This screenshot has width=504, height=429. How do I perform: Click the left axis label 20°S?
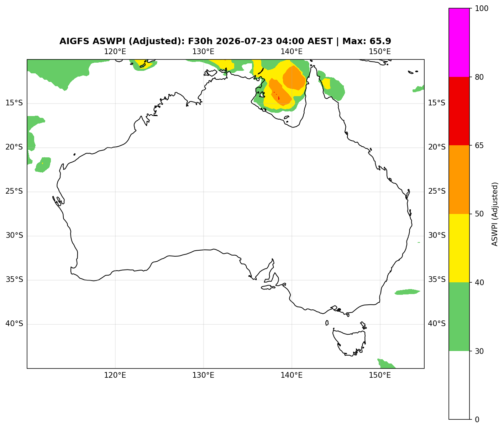(x=14, y=147)
